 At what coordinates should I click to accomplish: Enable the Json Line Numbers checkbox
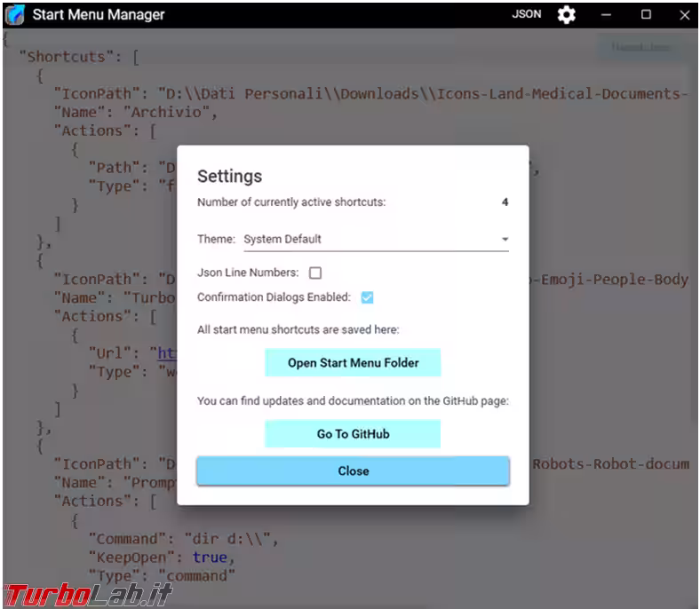click(x=315, y=273)
